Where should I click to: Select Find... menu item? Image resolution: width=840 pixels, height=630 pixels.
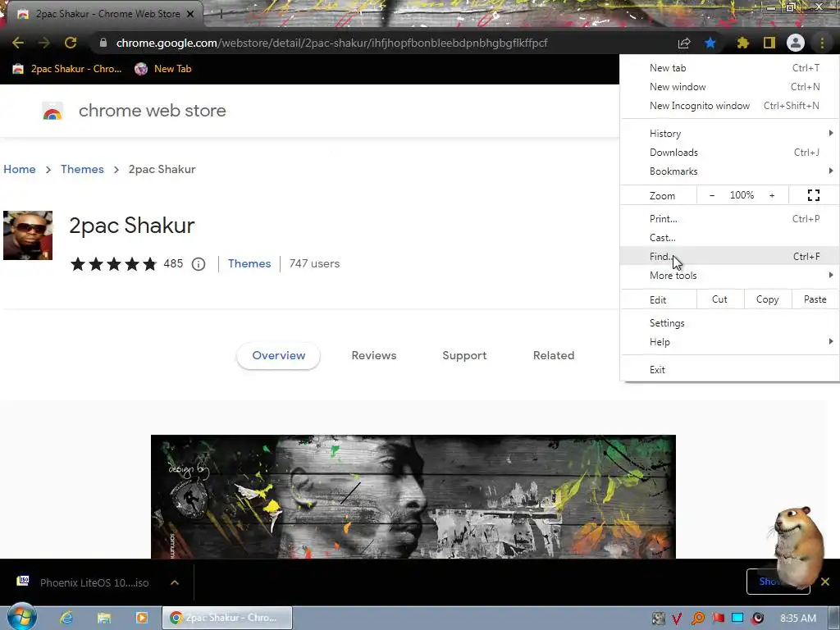(x=729, y=257)
